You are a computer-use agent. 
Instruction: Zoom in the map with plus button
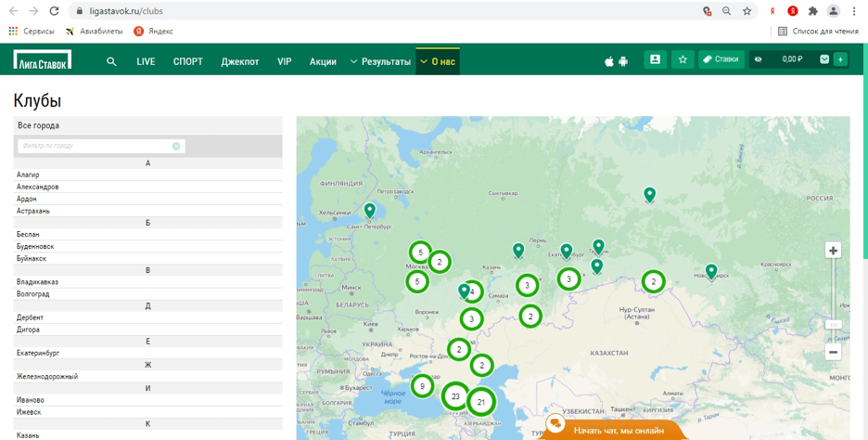click(x=833, y=251)
